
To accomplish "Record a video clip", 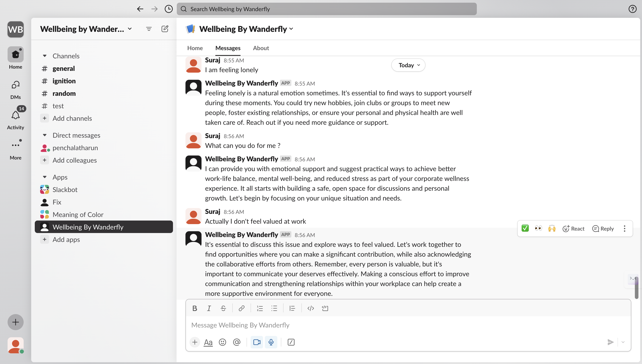I will pos(257,342).
